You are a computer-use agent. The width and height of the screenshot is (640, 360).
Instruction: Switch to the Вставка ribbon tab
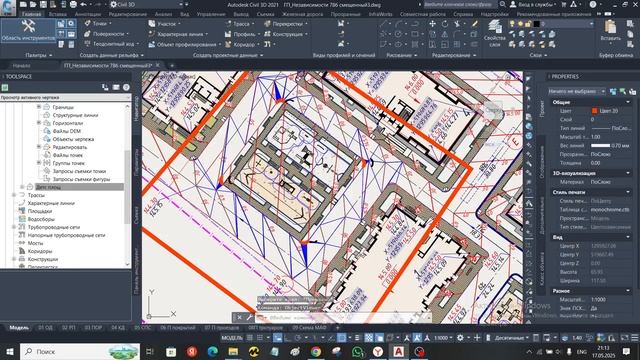(x=58, y=14)
